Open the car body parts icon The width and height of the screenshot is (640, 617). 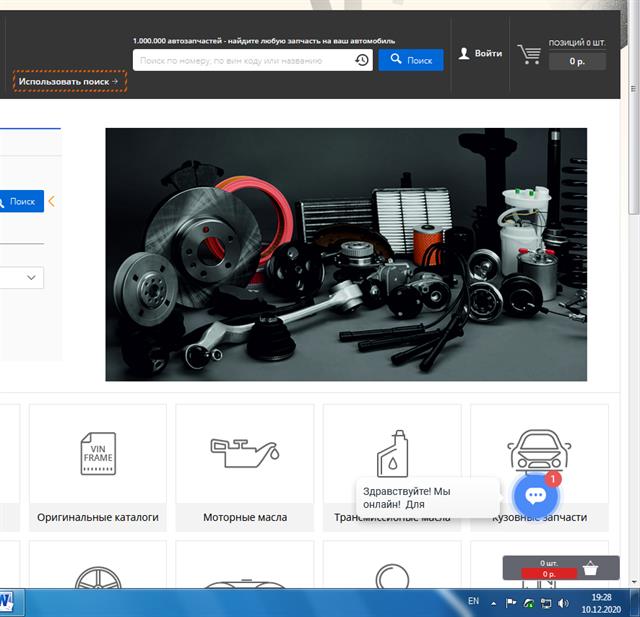(x=538, y=453)
